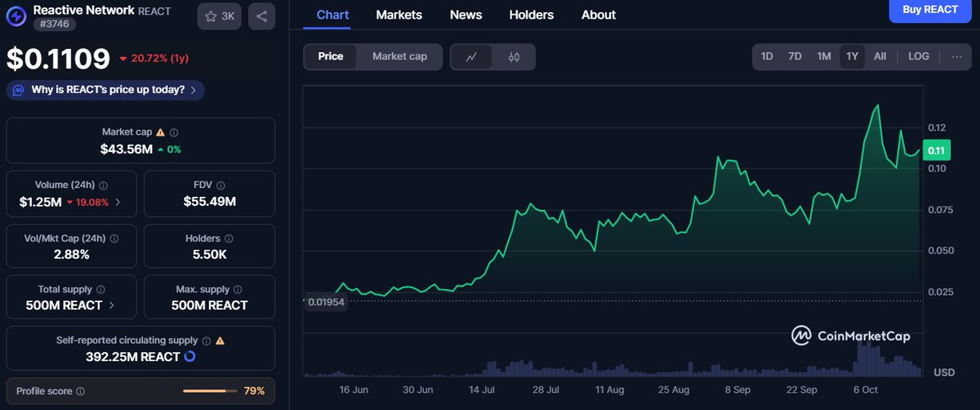Select the Price chart toggle
980x410 pixels.
click(x=331, y=56)
